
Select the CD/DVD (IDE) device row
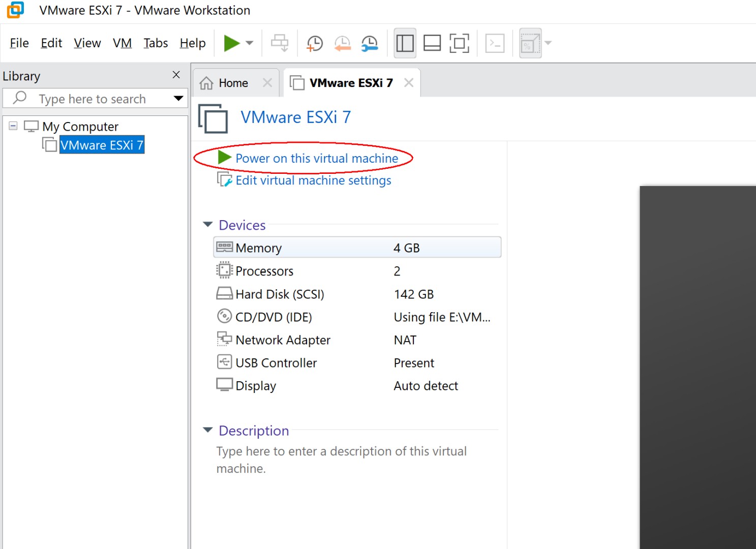pyautogui.click(x=357, y=317)
